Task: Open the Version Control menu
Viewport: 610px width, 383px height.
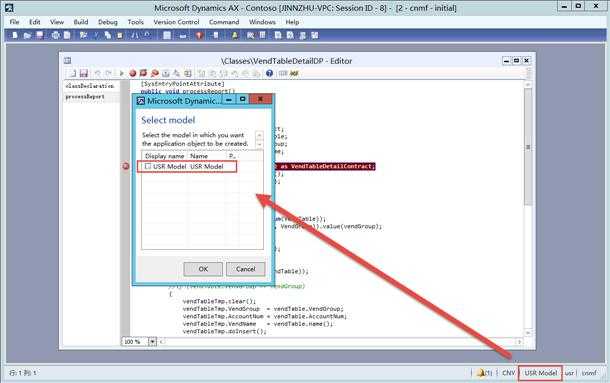Action: coord(176,22)
